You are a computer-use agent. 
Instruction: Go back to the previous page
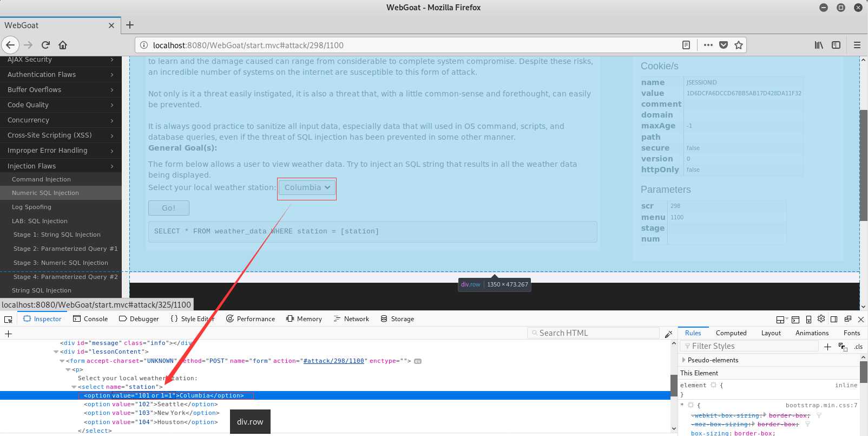click(x=10, y=45)
